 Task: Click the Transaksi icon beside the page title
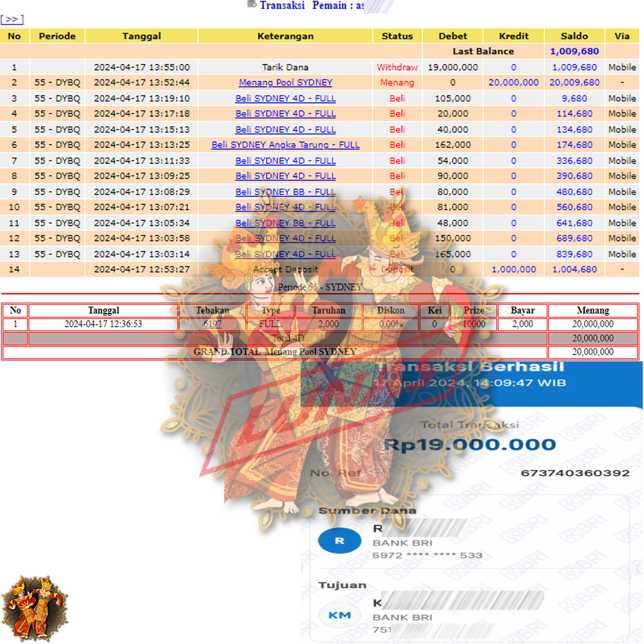click(x=252, y=5)
